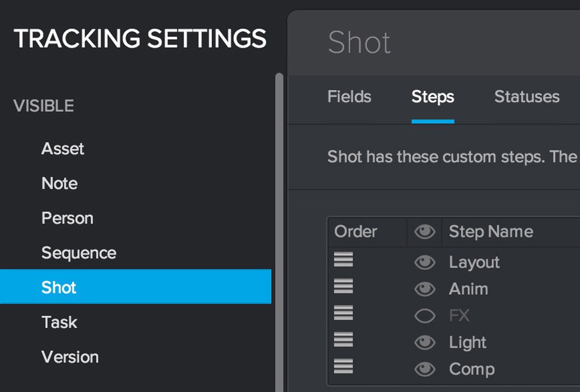
Task: Open the Statuses tab
Action: pyautogui.click(x=527, y=97)
